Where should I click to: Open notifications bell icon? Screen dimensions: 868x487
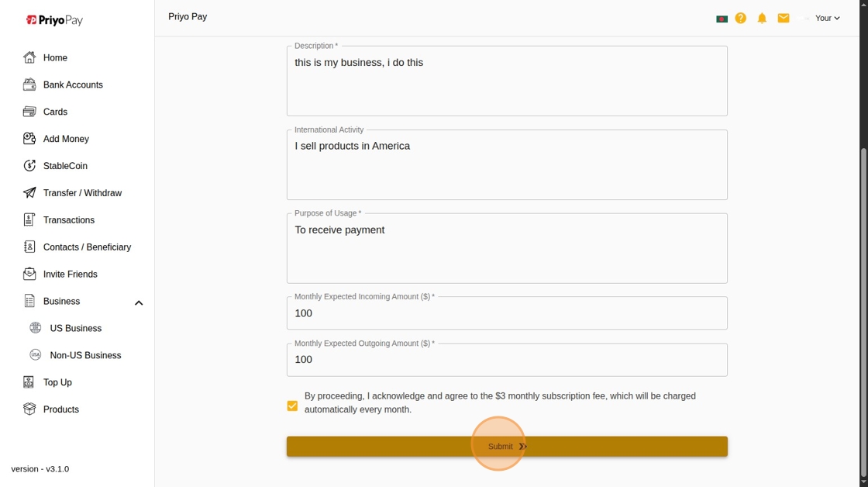pyautogui.click(x=762, y=18)
